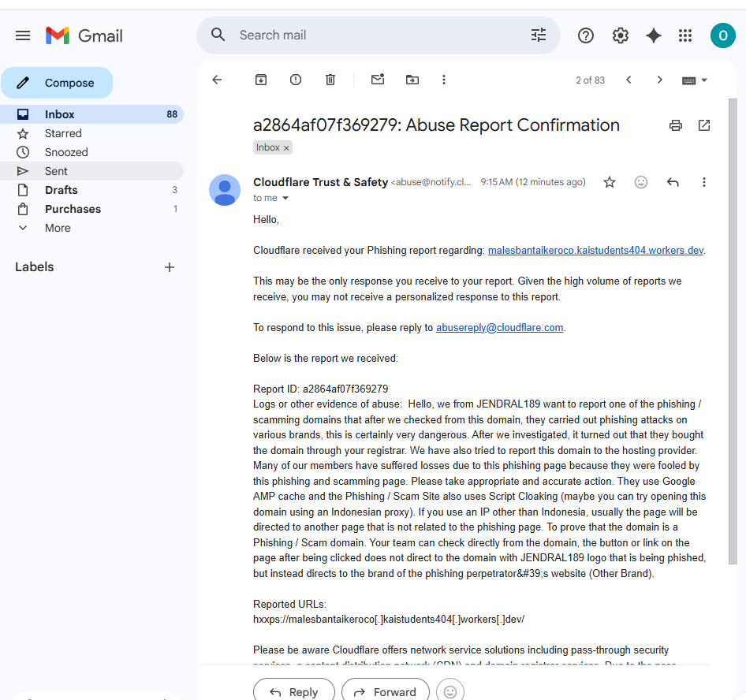Viewport: 746px width, 700px height.
Task: Click the Search mail field
Action: [x=379, y=35]
